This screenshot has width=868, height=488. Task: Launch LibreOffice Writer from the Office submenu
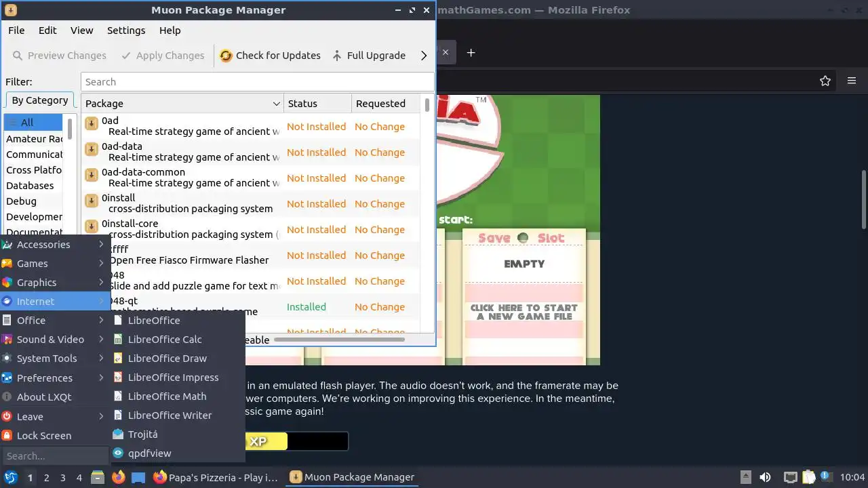tap(177, 415)
